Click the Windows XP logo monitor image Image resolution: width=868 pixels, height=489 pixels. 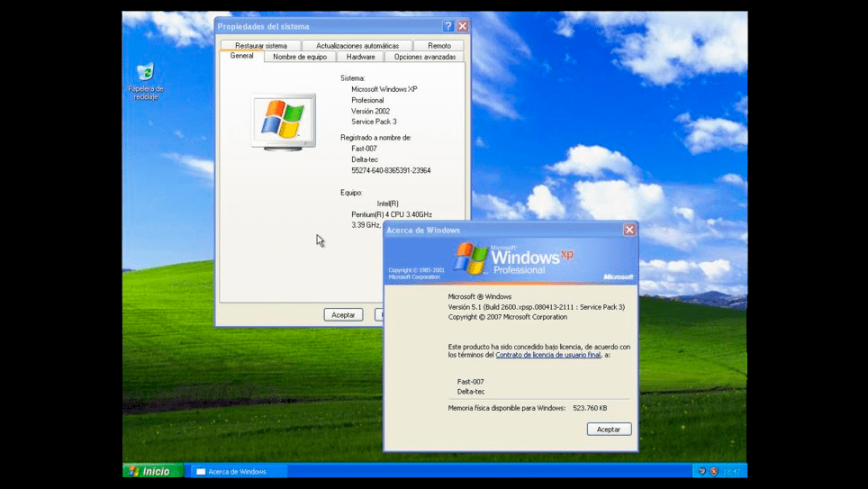284,122
